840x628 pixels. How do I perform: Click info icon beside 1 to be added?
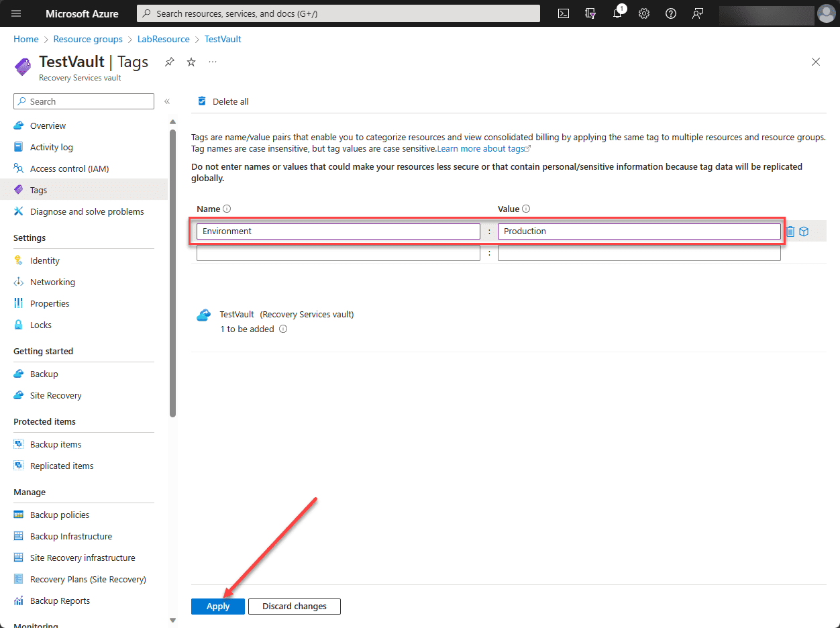(x=283, y=329)
